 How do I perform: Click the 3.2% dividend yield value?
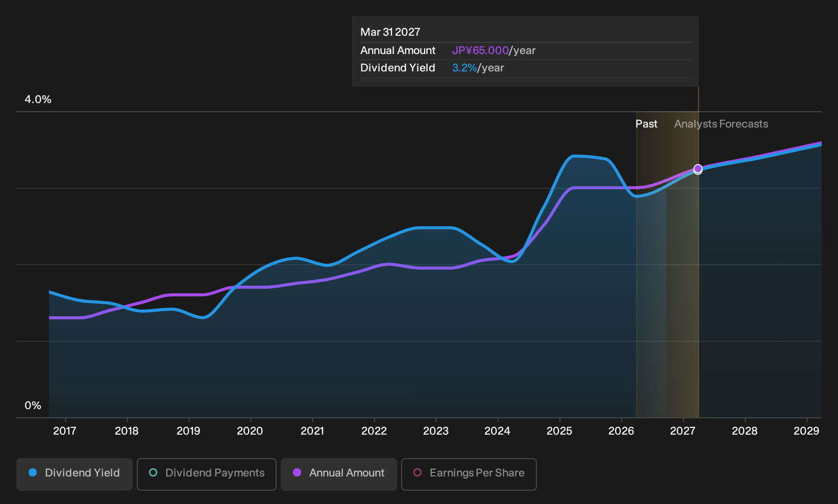click(464, 68)
